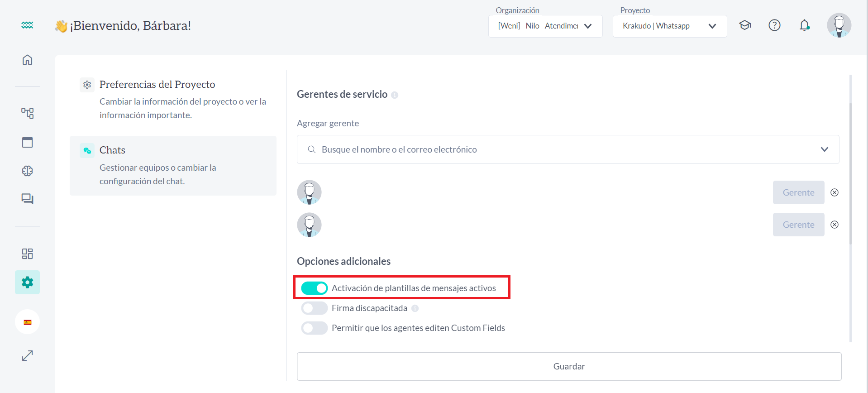Click the Weni logo icon
This screenshot has width=868, height=393.
tap(27, 25)
